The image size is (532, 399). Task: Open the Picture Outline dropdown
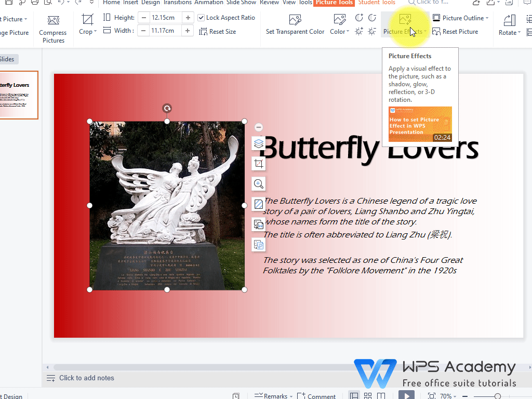[459, 17]
